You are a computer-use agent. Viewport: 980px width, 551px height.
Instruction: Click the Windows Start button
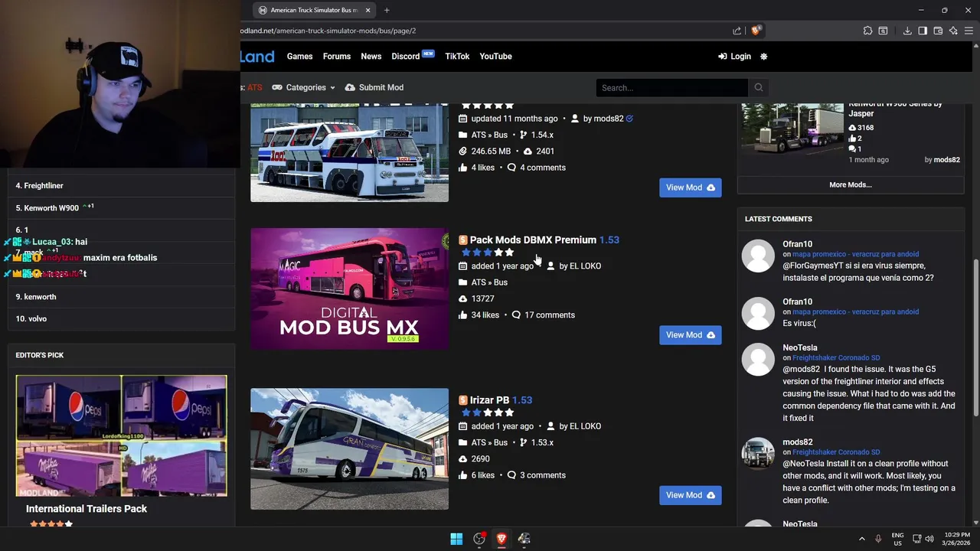click(x=456, y=539)
